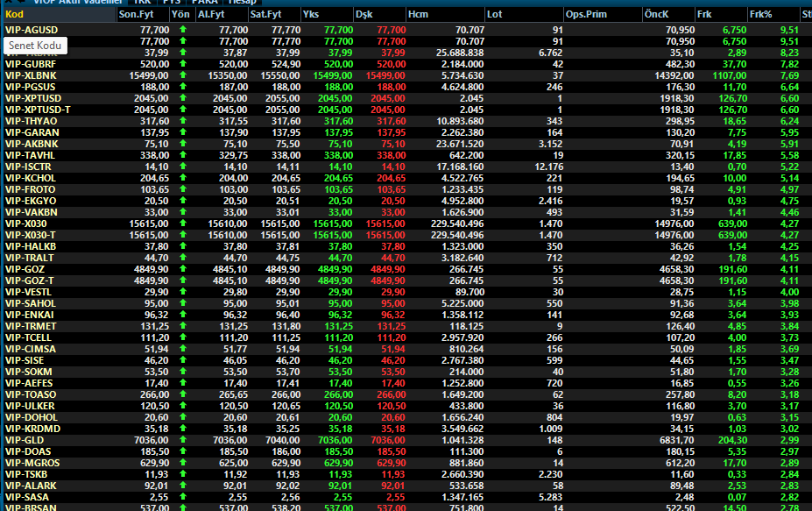
Task: Select the VIP-XPTUSD-T contract code
Action: click(x=38, y=110)
